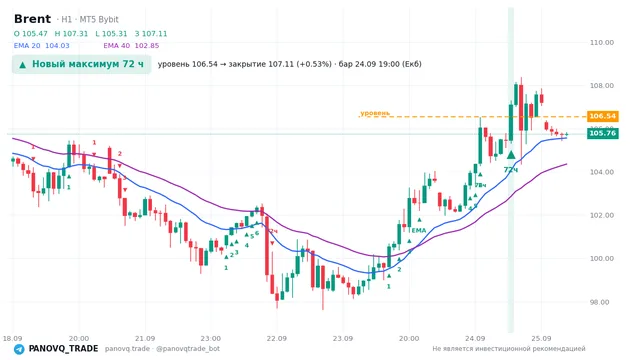The width and height of the screenshot is (640, 360).
Task: Click the 23:00 time axis label
Action: tap(211, 338)
